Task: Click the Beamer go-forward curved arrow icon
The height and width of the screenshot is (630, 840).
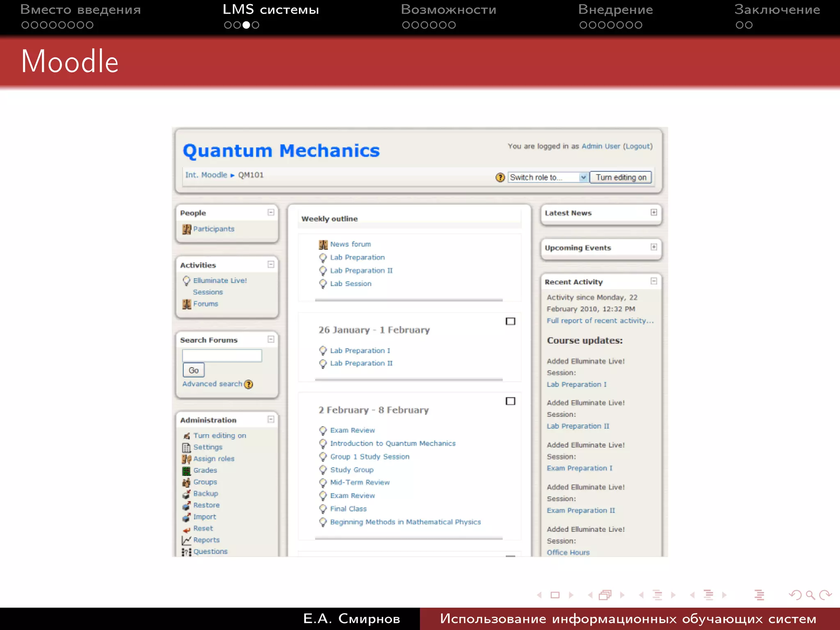Action: point(825,595)
